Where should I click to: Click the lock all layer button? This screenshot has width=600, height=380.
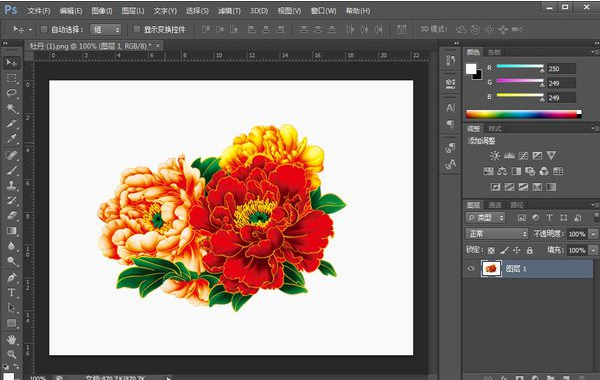(530, 250)
